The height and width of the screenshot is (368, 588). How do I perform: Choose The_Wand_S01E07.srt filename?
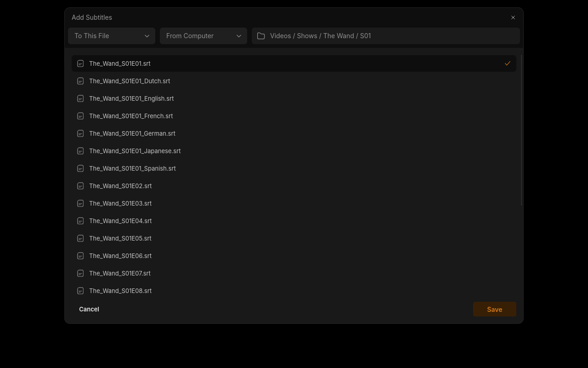click(x=120, y=273)
